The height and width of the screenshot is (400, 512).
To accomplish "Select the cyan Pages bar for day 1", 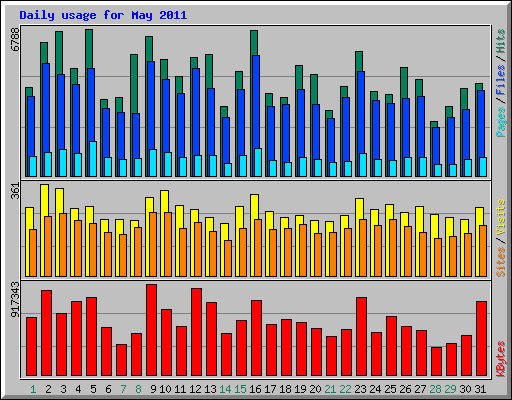I will 33,166.
